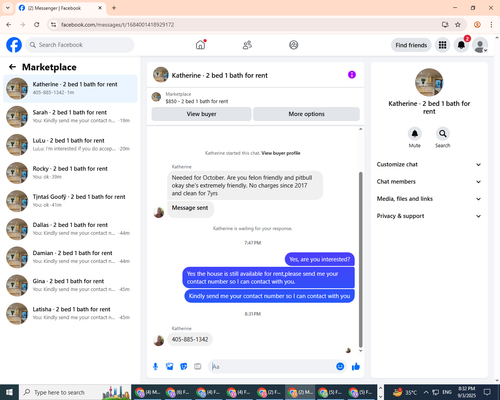The height and width of the screenshot is (400, 500).
Task: Click the More options button
Action: [x=306, y=114]
